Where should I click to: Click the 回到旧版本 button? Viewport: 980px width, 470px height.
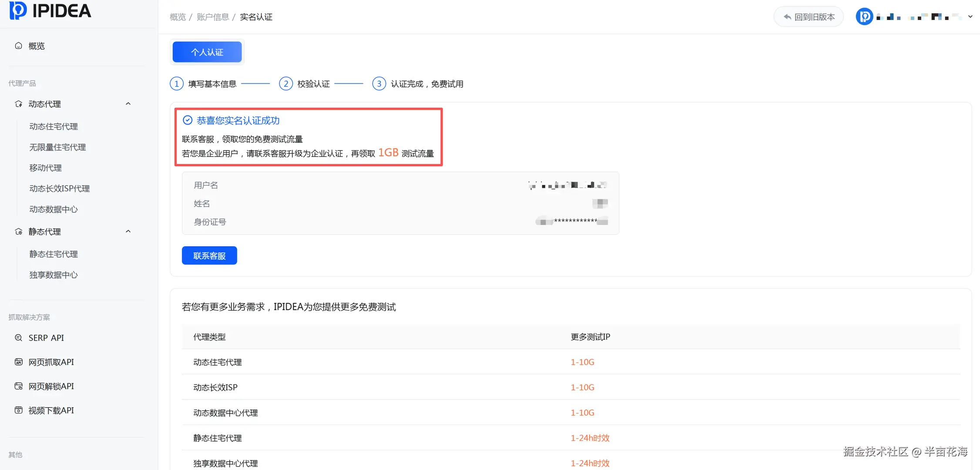(x=809, y=17)
